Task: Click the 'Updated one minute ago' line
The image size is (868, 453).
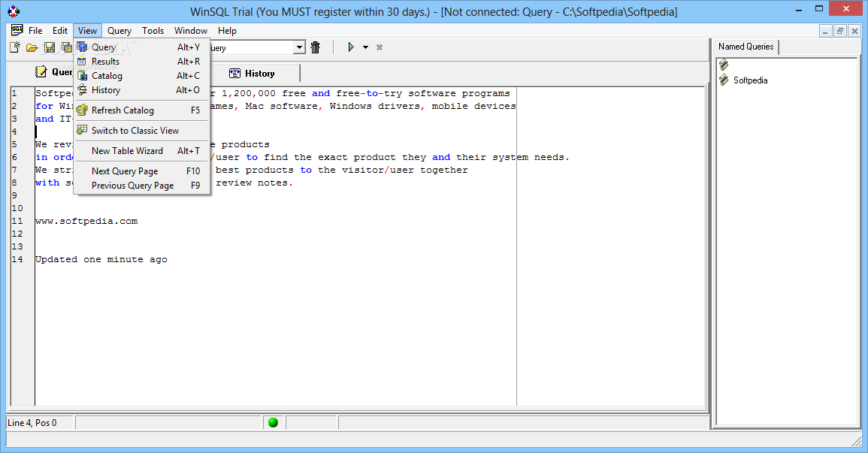Action: (101, 259)
